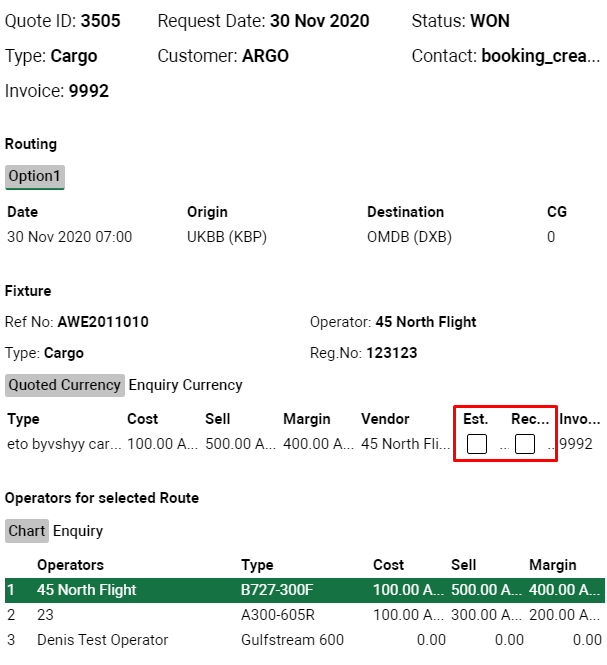607x665 pixels.
Task: Open the Chart tab
Action: tap(27, 531)
